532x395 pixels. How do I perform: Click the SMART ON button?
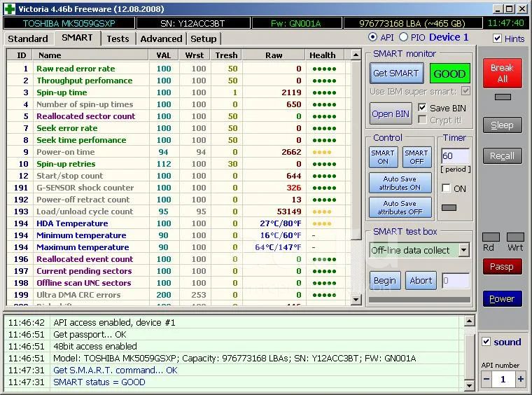pos(383,157)
